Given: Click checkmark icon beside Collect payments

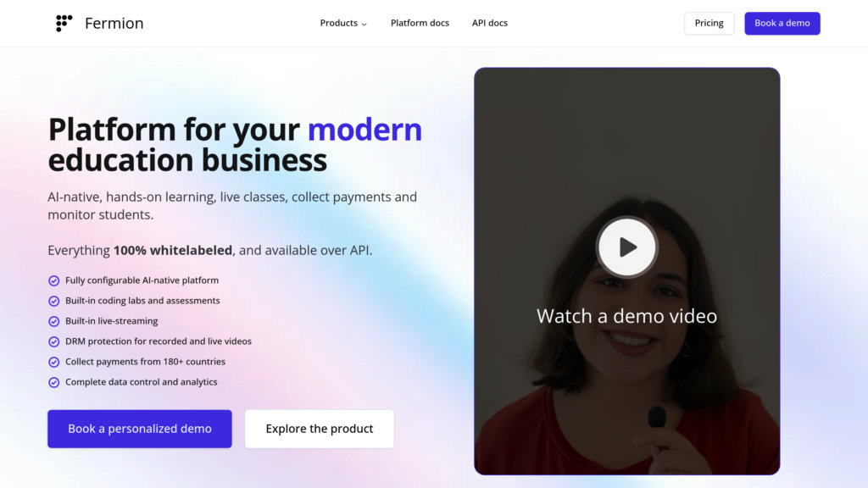Looking at the screenshot, I should (53, 362).
